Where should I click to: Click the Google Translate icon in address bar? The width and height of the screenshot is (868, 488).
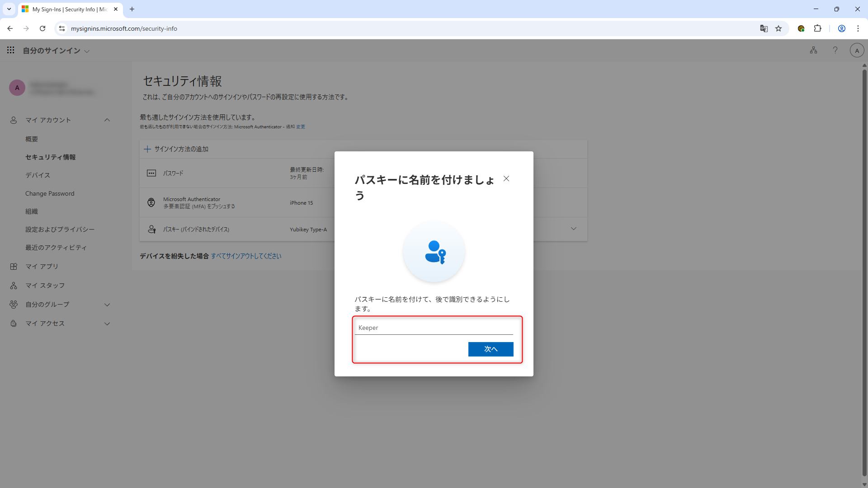tap(764, 28)
